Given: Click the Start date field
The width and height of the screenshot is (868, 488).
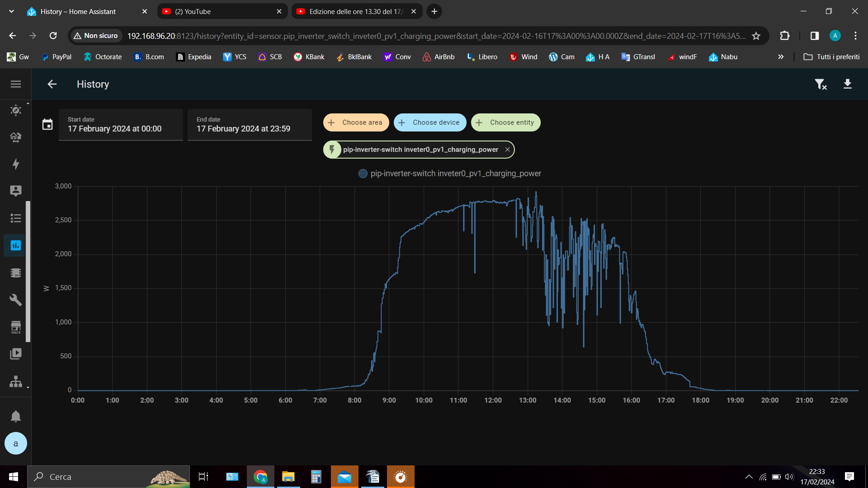Looking at the screenshot, I should point(121,125).
